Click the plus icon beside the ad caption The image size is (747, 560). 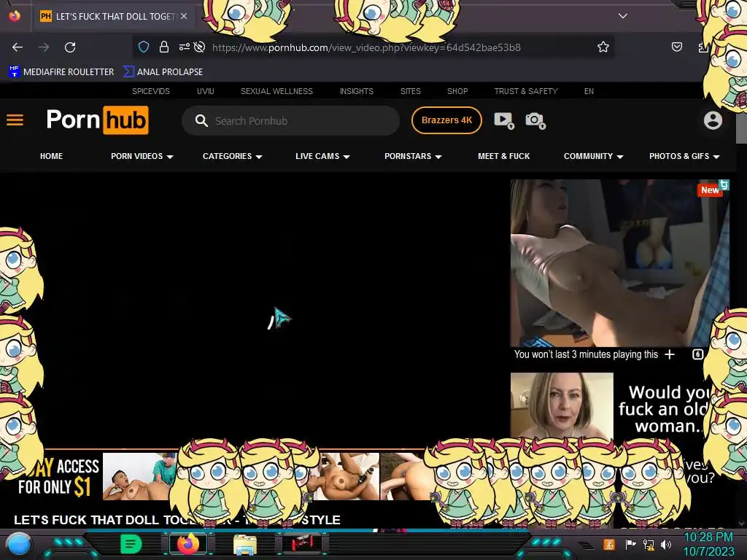coord(670,354)
